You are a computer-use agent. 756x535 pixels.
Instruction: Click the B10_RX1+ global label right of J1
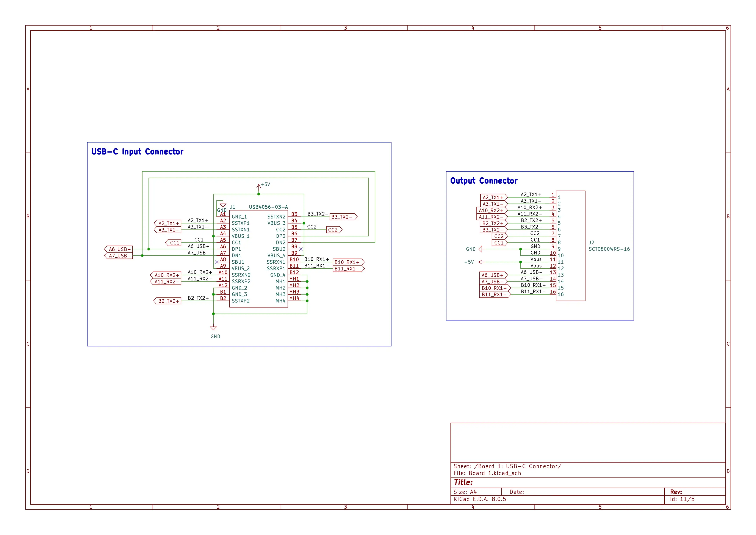pos(349,262)
